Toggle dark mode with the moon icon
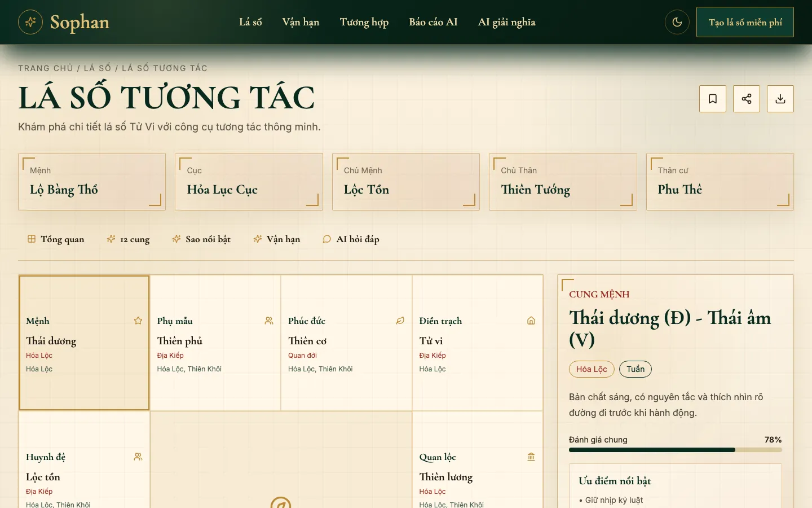812x508 pixels. coord(677,22)
